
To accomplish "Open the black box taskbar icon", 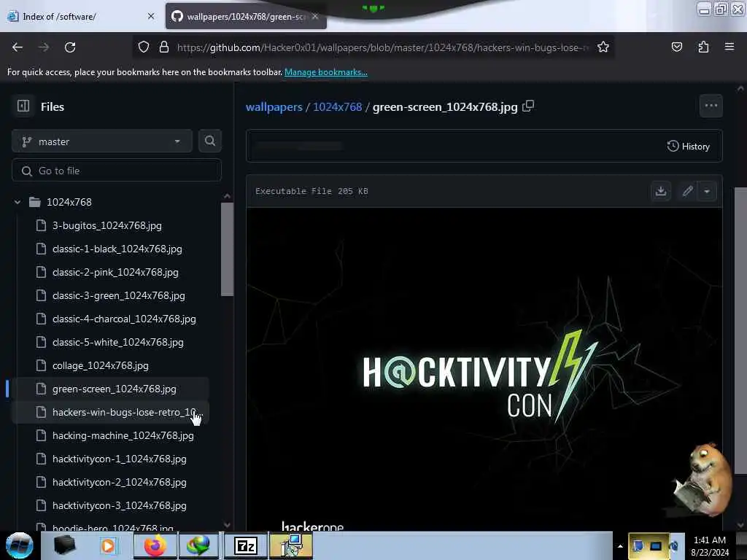I will [65, 545].
